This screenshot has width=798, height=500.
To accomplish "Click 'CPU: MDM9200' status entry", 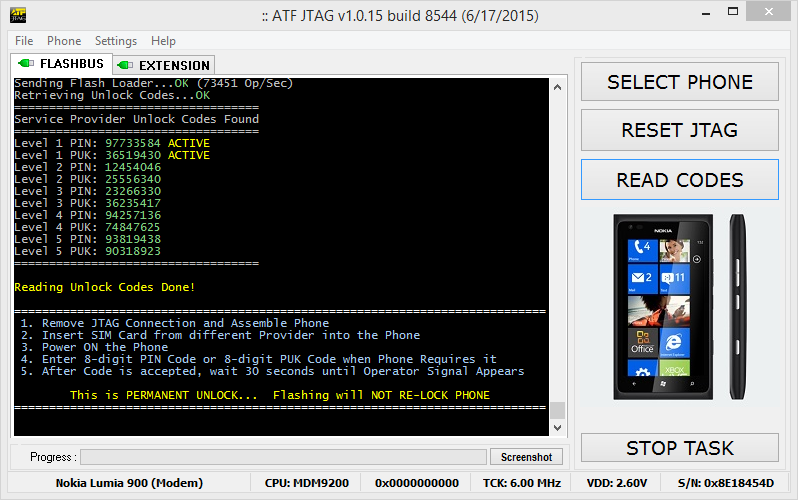I will pos(306,483).
